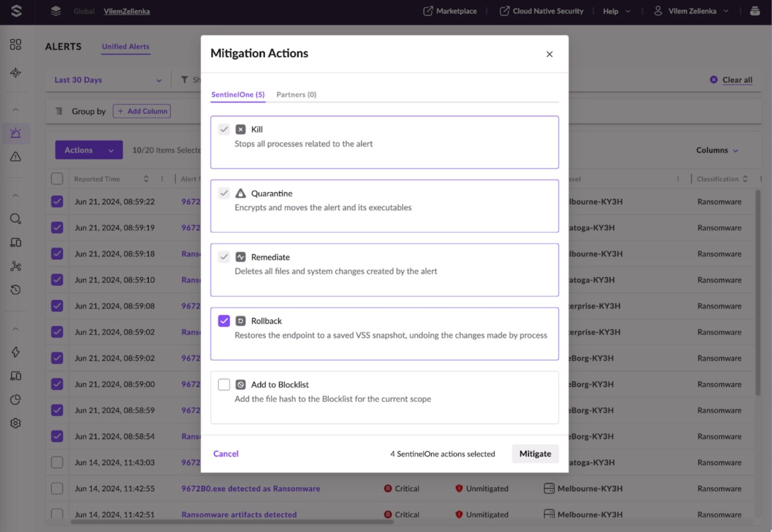Screen dimensions: 772x532
Task: Open the history clock icon in sidebar
Action: (x=16, y=290)
